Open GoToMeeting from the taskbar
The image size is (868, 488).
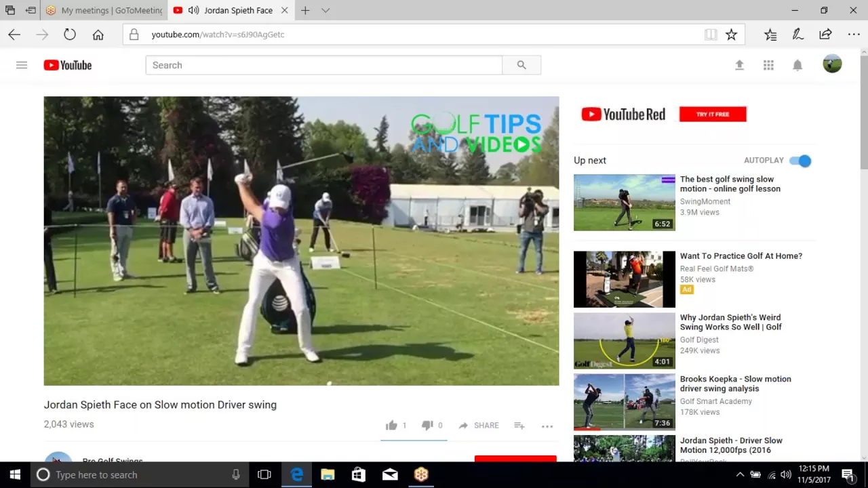tap(421, 474)
